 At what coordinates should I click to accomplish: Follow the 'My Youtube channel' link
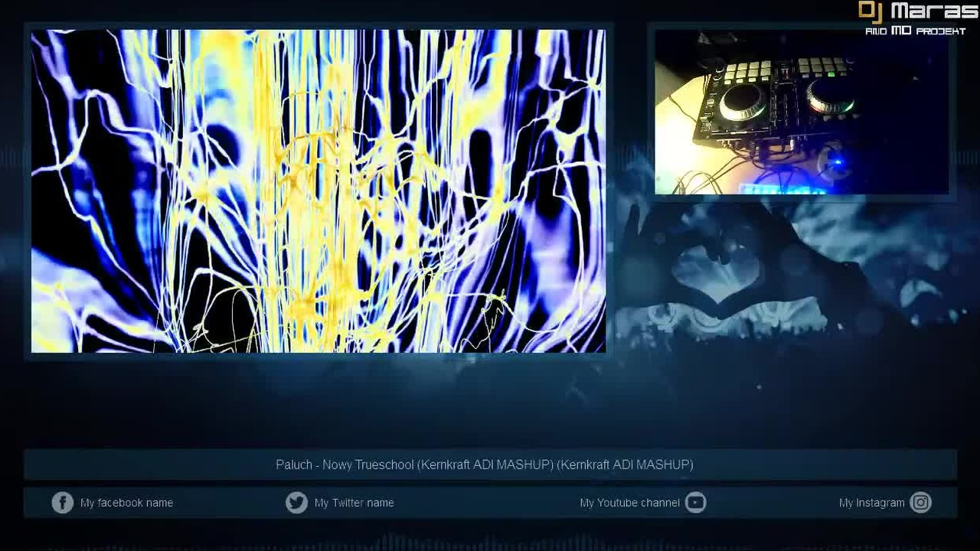point(629,503)
